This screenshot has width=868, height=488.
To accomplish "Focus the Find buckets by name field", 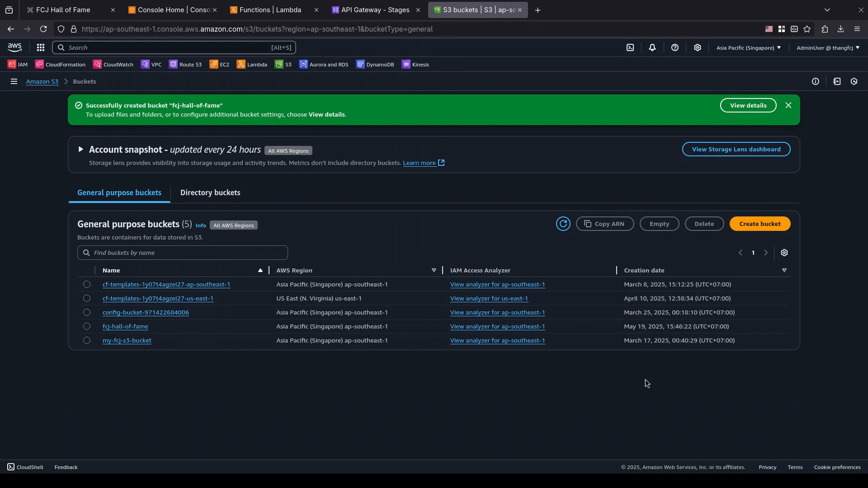I will click(183, 253).
